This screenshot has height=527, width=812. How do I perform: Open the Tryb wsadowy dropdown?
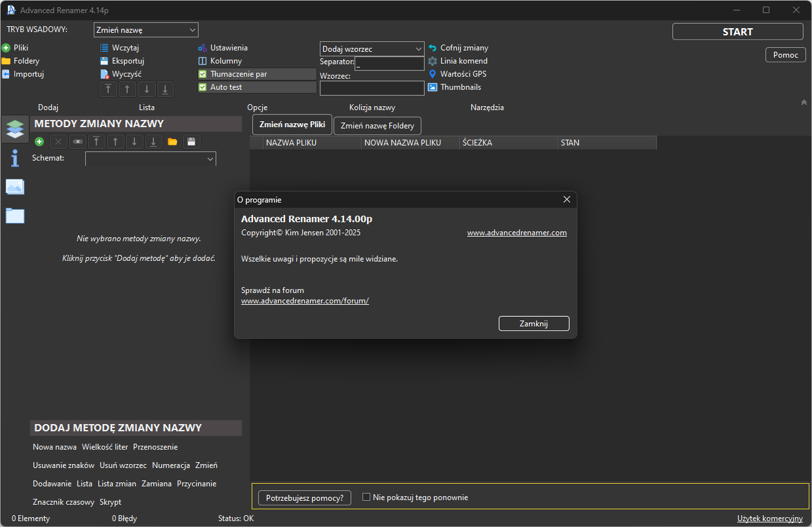[146, 29]
